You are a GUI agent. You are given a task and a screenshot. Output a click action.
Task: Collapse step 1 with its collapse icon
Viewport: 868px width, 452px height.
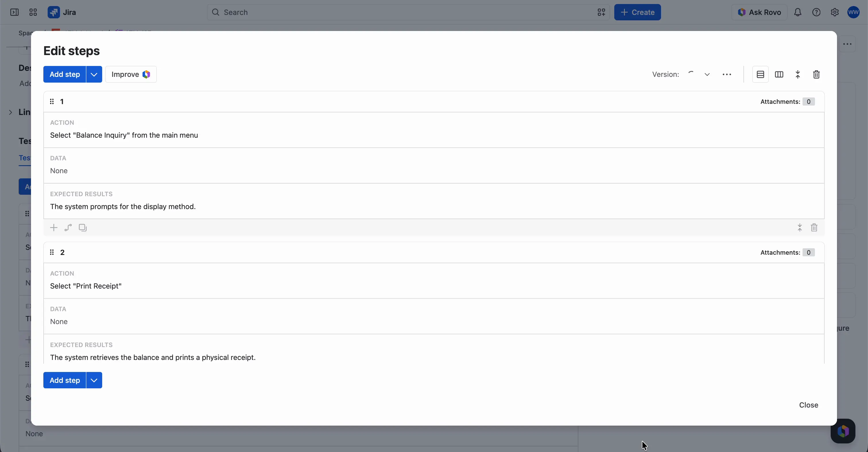pos(800,228)
